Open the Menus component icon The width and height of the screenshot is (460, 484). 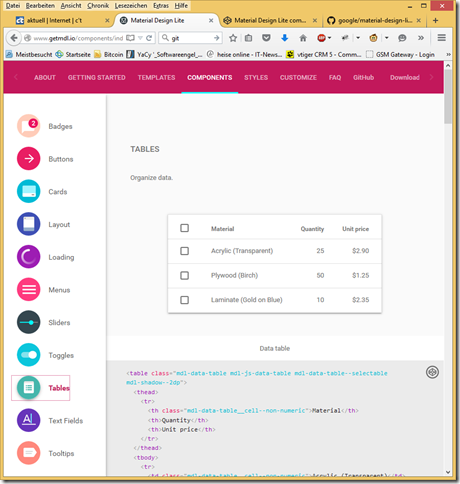pyautogui.click(x=28, y=289)
